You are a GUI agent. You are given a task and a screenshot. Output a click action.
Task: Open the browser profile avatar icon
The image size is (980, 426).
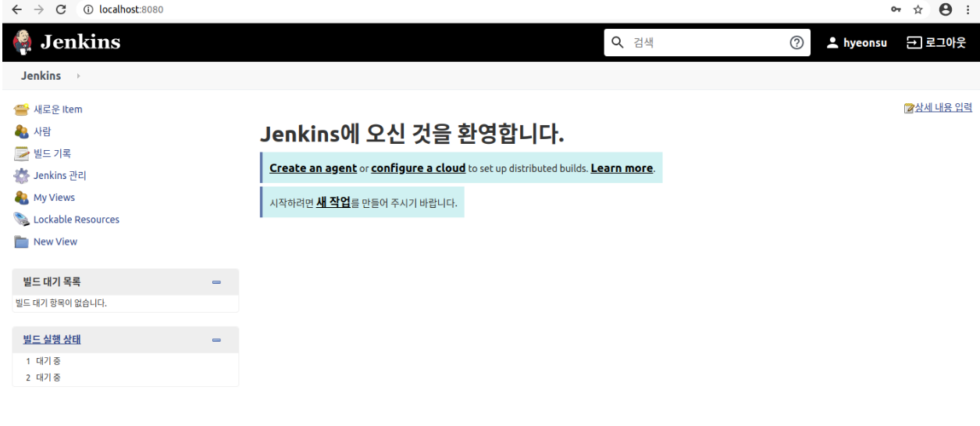pos(946,9)
